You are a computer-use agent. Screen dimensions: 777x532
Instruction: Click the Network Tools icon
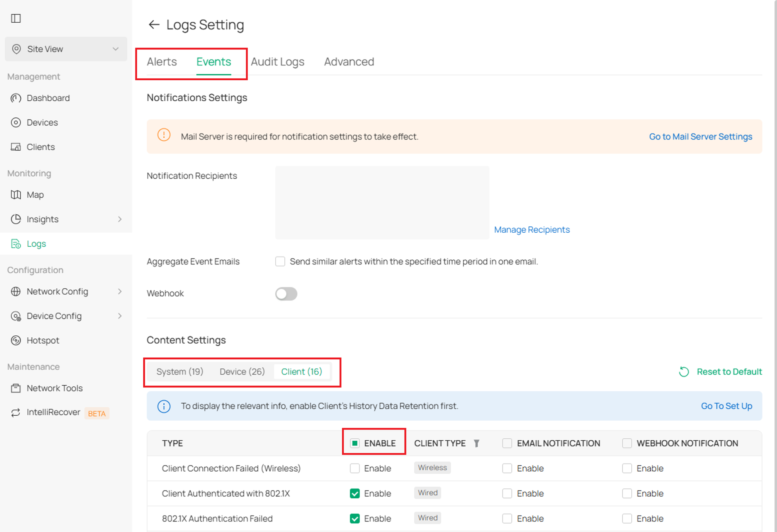click(x=16, y=388)
